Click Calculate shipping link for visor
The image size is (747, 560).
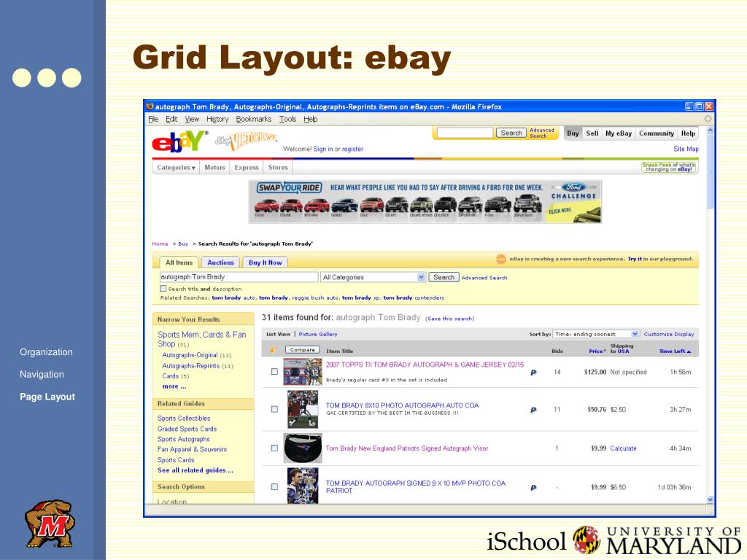[623, 448]
